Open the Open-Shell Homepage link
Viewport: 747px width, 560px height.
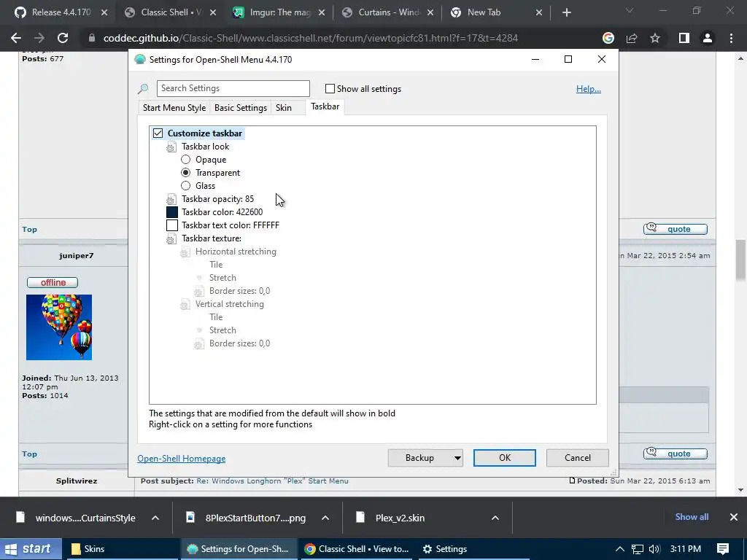[182, 459]
